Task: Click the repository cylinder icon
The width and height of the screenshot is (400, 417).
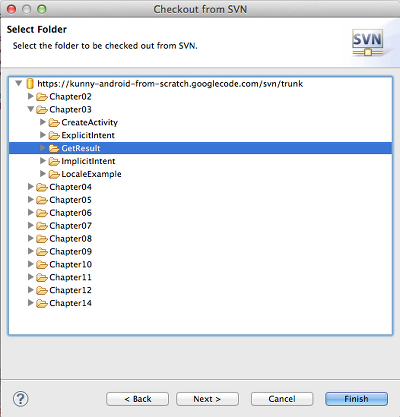Action: tap(30, 83)
